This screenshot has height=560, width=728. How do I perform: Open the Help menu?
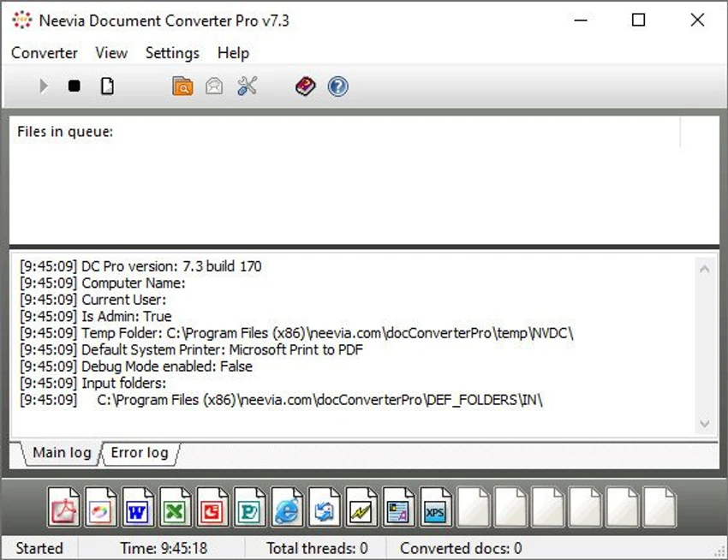(233, 53)
